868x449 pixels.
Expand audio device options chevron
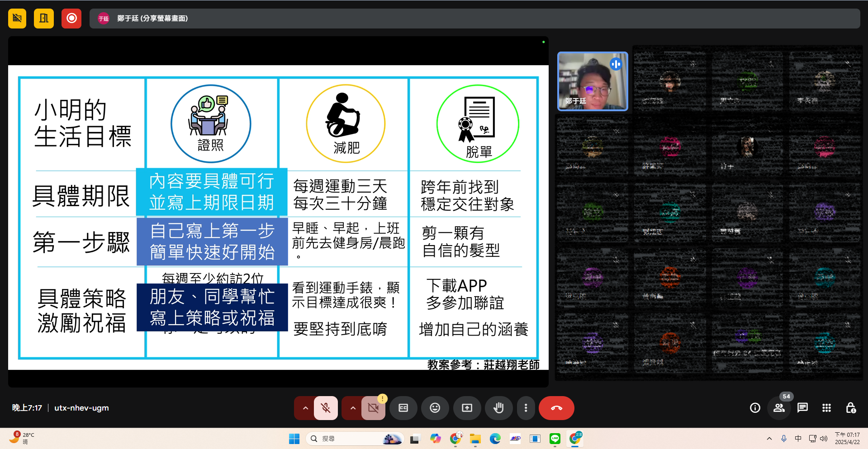tap(305, 408)
